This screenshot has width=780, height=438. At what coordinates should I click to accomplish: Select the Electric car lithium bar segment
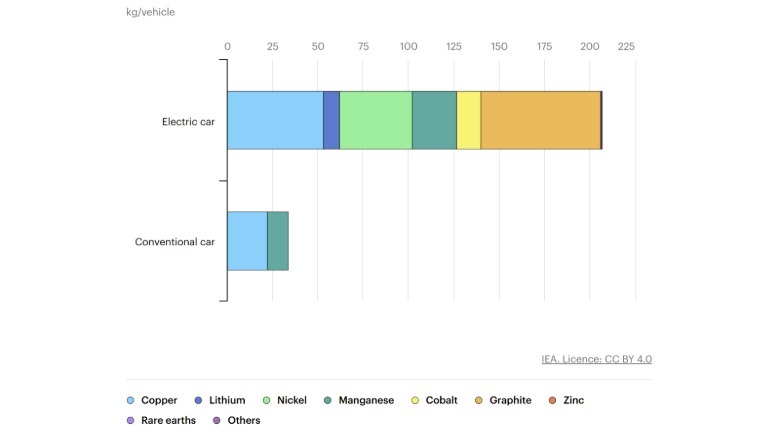tap(331, 120)
